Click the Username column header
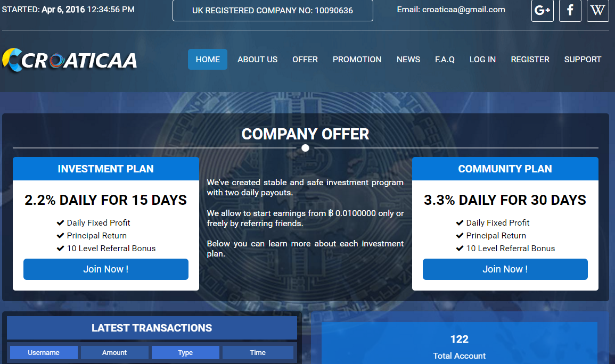 44,352
